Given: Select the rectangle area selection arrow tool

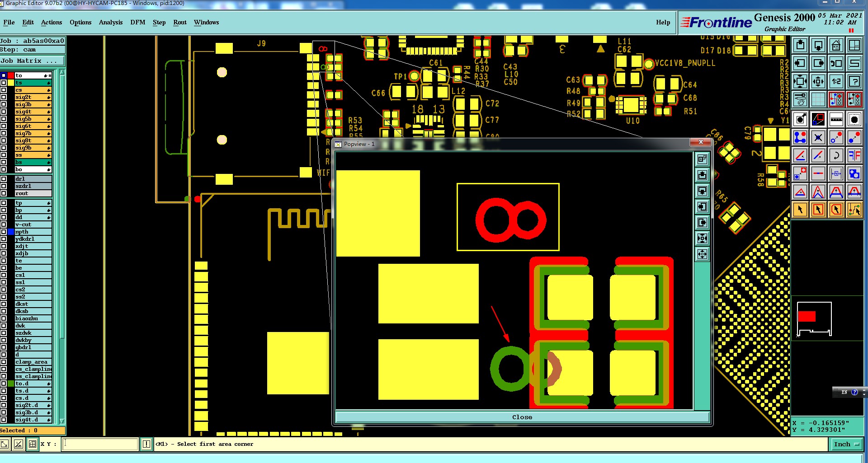Looking at the screenshot, I should (818, 210).
